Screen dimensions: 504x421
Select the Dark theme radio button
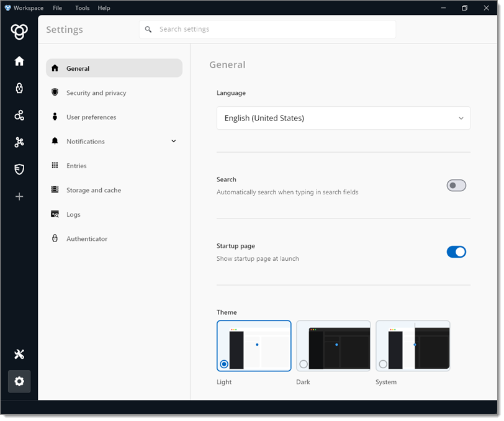click(x=304, y=364)
